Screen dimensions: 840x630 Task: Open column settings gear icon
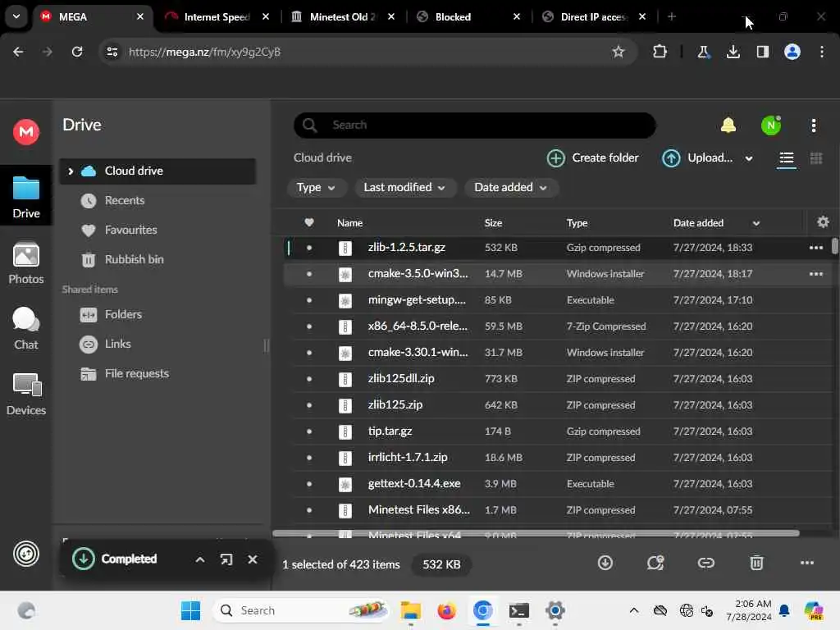823,222
